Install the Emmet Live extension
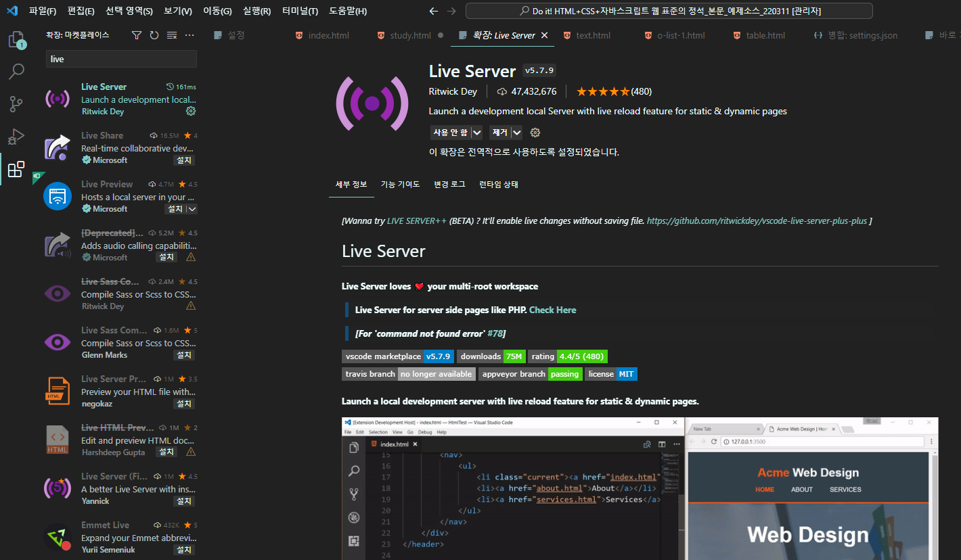This screenshot has width=961, height=560. [x=183, y=550]
